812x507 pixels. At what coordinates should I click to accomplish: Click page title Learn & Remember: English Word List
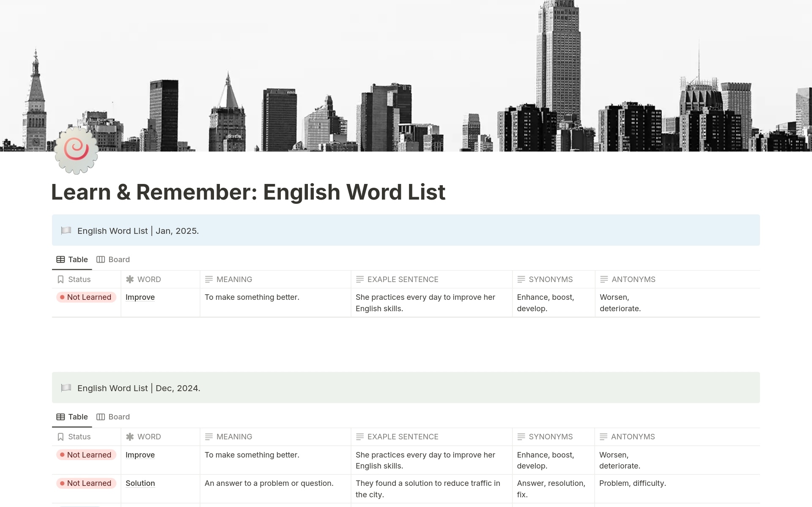[x=248, y=192]
